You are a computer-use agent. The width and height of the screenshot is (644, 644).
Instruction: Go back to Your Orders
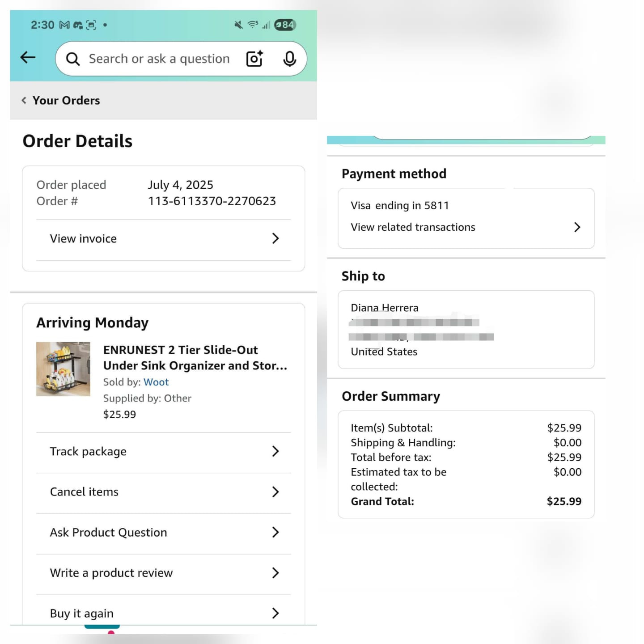[x=61, y=100]
